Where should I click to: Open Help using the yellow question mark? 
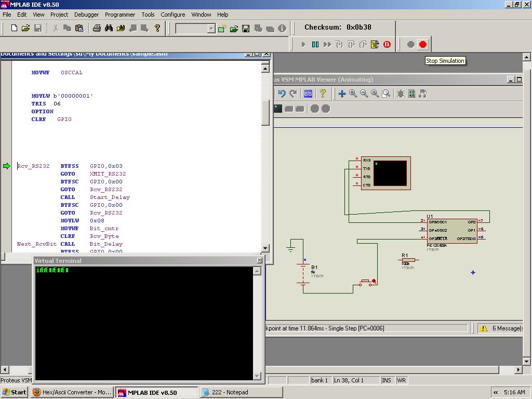(157, 28)
